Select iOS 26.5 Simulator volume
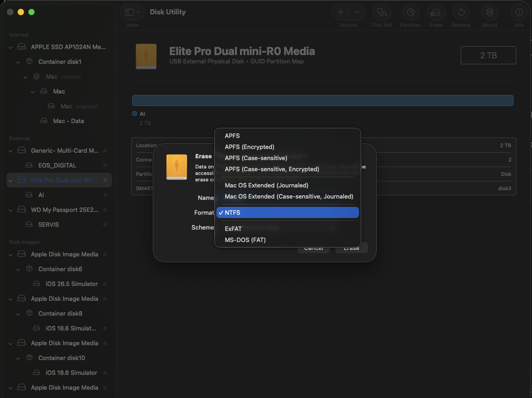This screenshot has height=398, width=532. (x=59, y=284)
